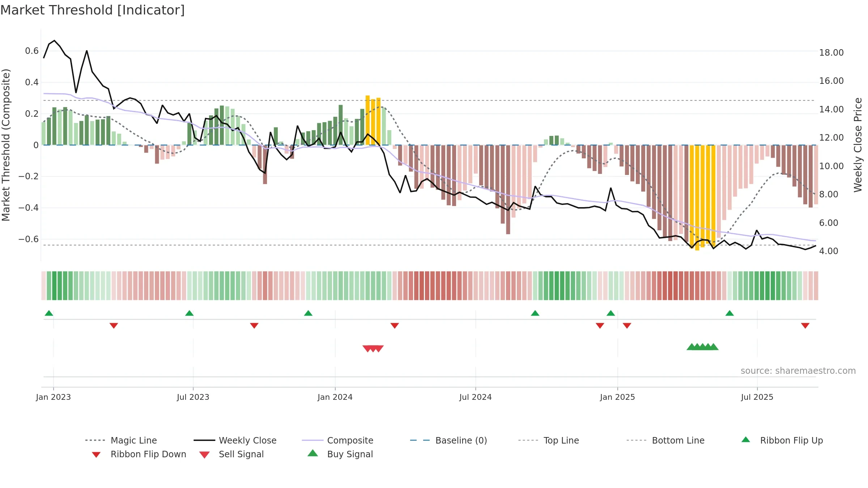Click the first Ribbon Flip Up marker near Jan 2023

pos(49,313)
